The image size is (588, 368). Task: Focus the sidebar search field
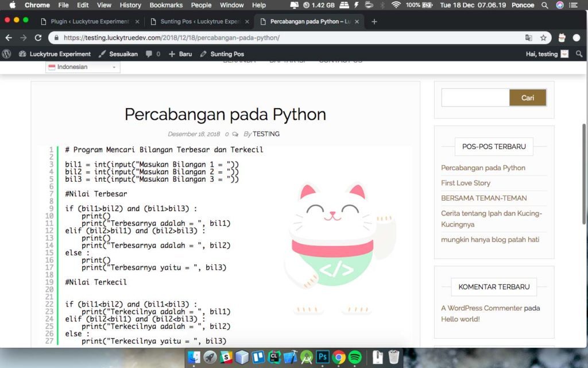[x=475, y=98]
